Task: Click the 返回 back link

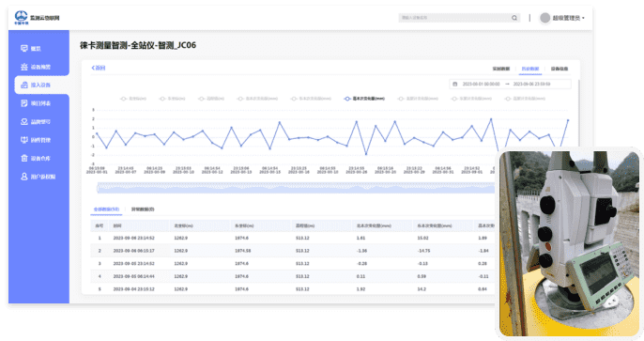Action: 99,68
